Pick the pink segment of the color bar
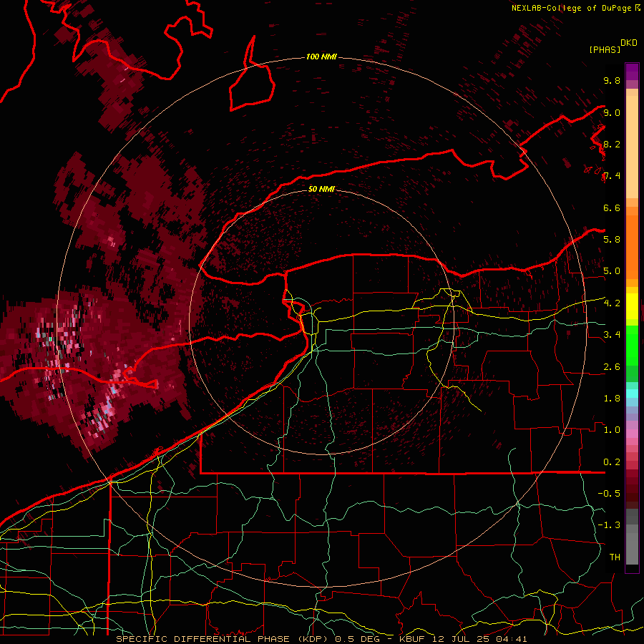Image resolution: width=644 pixels, height=644 pixels. tap(632, 434)
